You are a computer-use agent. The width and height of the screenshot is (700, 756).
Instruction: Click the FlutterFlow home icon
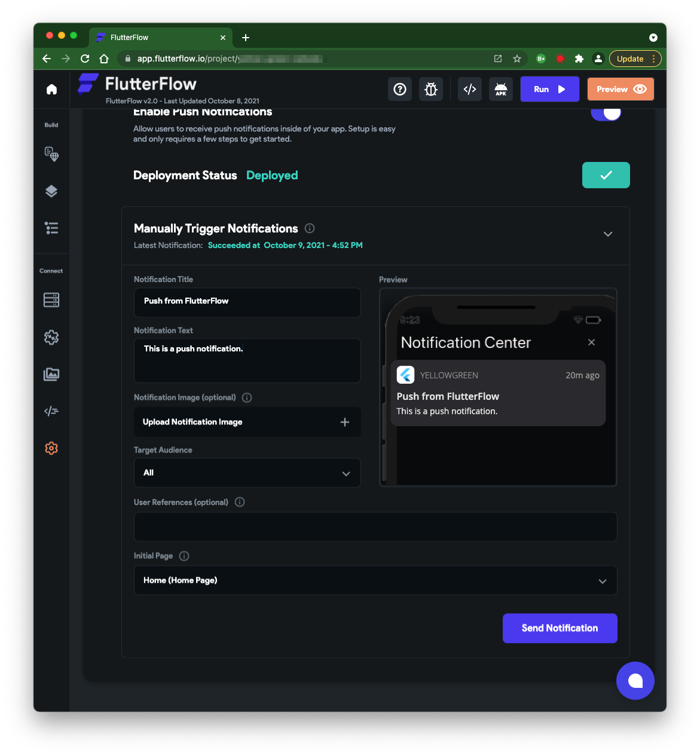[51, 89]
